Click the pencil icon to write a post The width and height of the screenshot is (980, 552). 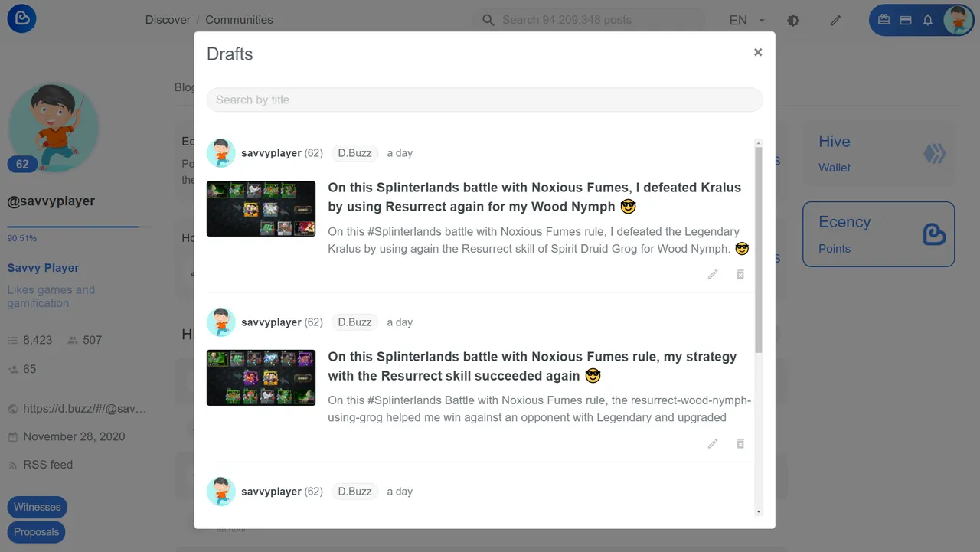pyautogui.click(x=835, y=21)
